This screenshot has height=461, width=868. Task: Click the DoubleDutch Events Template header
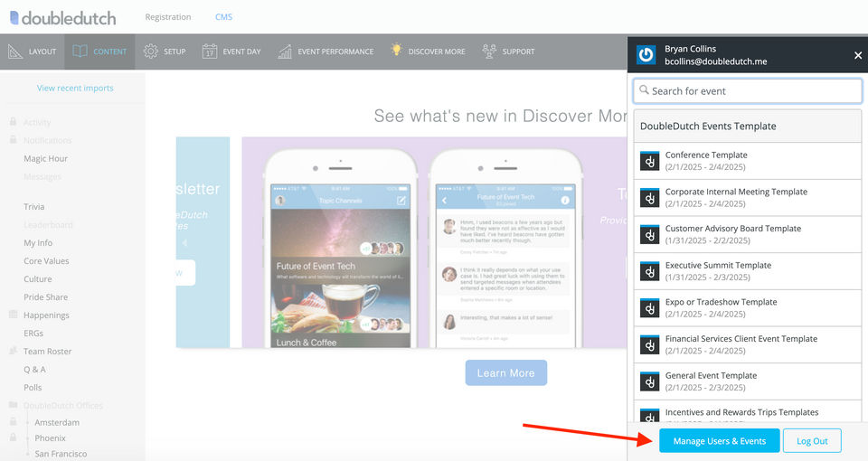click(748, 127)
